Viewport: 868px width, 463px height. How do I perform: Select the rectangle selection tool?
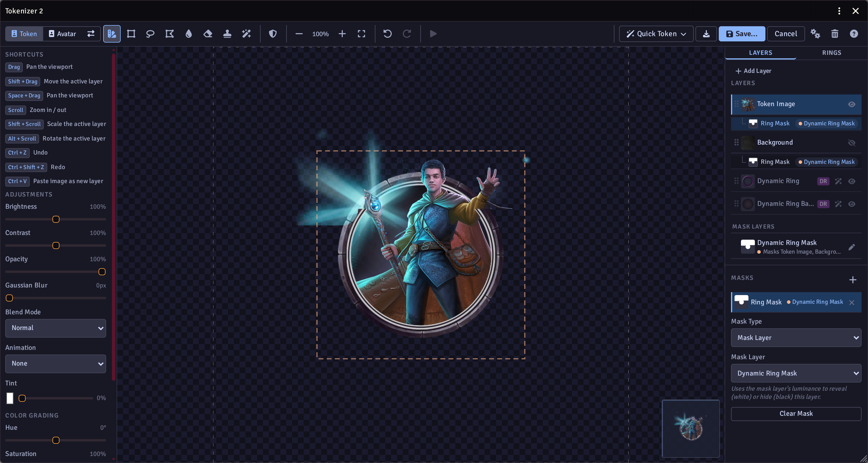point(131,34)
